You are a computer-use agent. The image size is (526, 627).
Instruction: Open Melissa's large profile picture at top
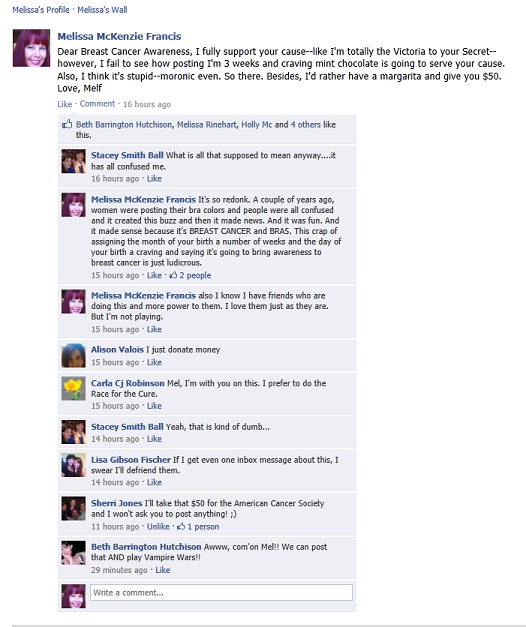click(31, 48)
